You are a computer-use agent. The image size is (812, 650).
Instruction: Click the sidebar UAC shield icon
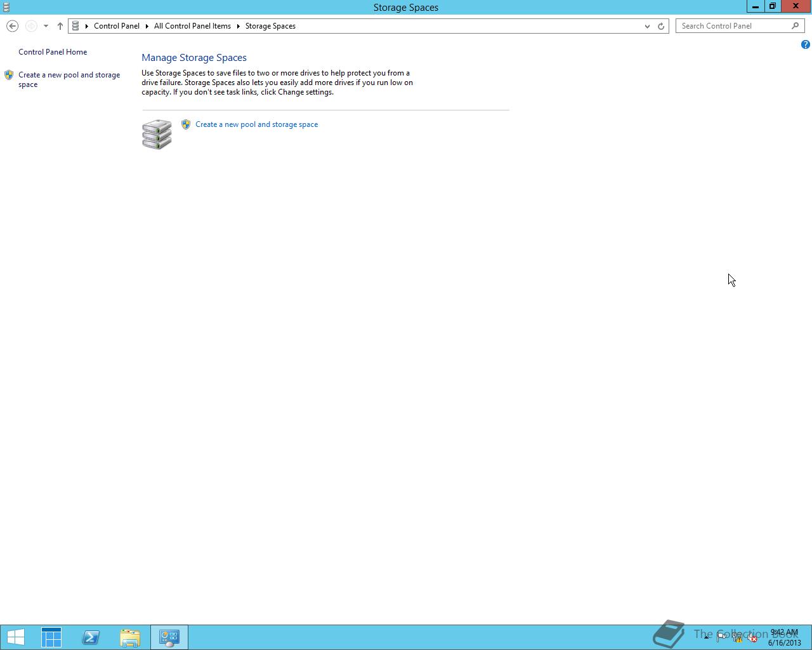[9, 75]
